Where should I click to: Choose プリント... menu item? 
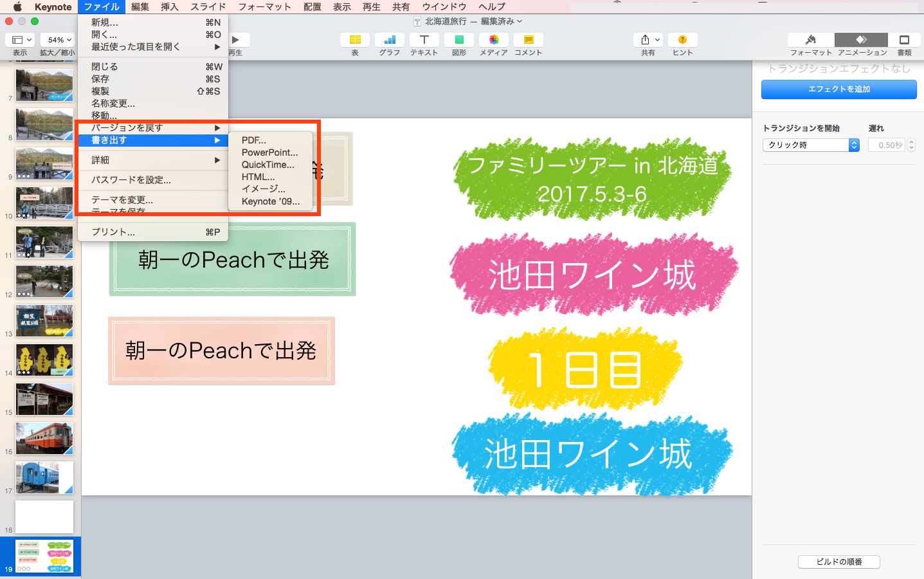tap(153, 232)
